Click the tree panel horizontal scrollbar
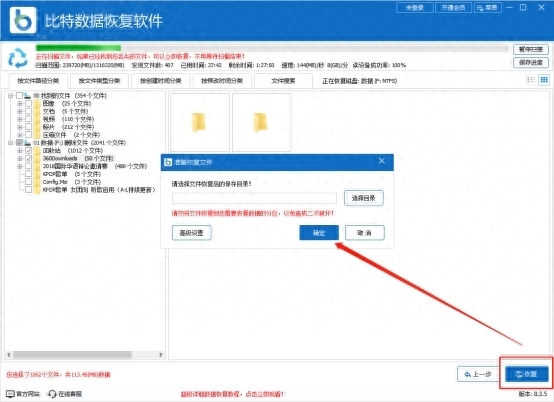The image size is (554, 402). tap(72, 354)
